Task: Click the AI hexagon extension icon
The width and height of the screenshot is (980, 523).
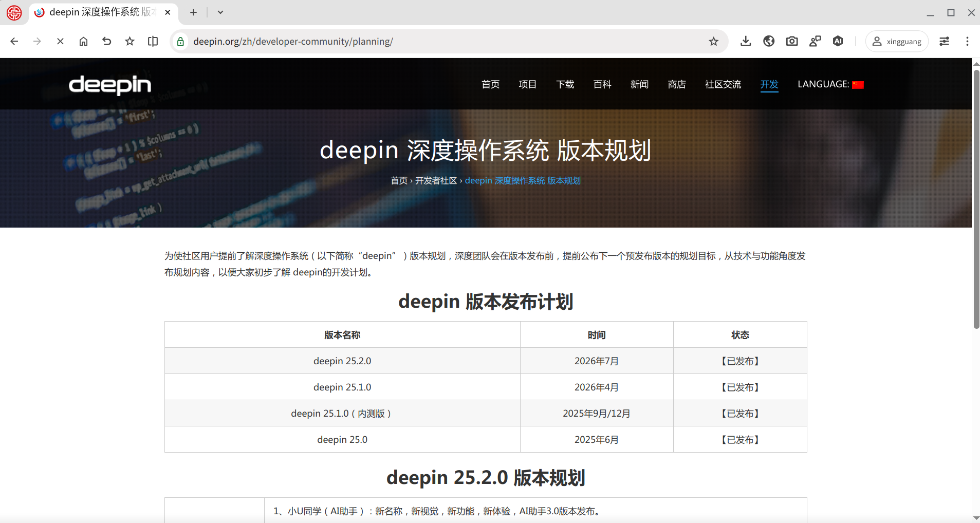Action: point(838,41)
